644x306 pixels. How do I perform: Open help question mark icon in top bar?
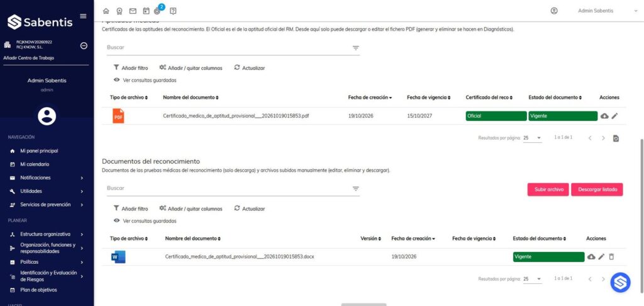point(173,11)
